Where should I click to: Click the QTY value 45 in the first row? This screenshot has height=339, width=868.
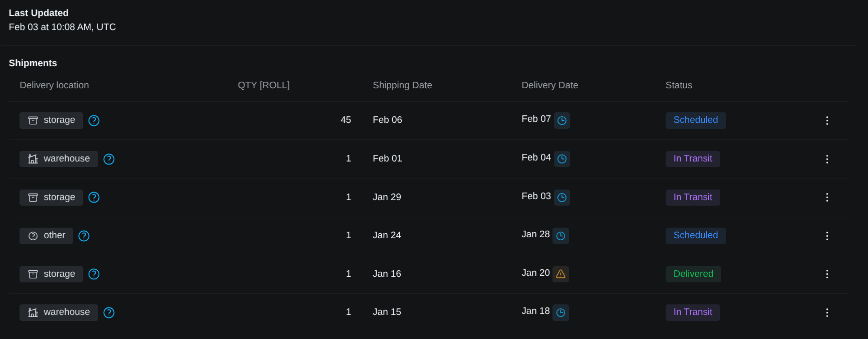pyautogui.click(x=346, y=120)
